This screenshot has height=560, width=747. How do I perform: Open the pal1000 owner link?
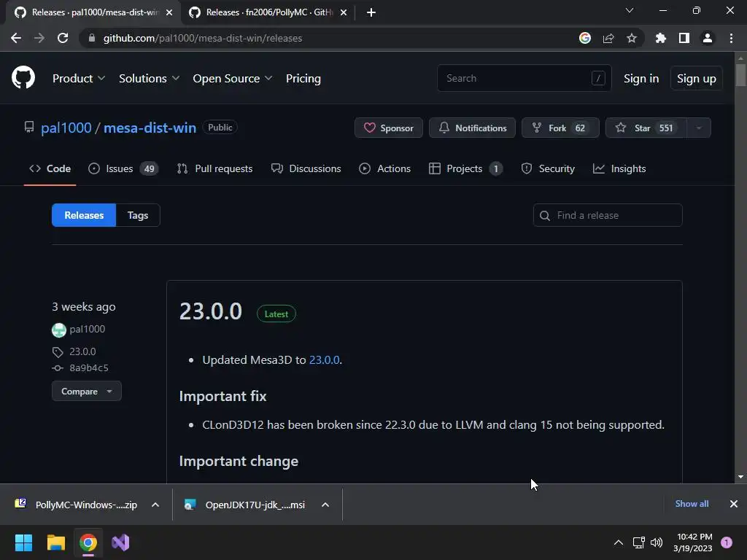(x=66, y=128)
